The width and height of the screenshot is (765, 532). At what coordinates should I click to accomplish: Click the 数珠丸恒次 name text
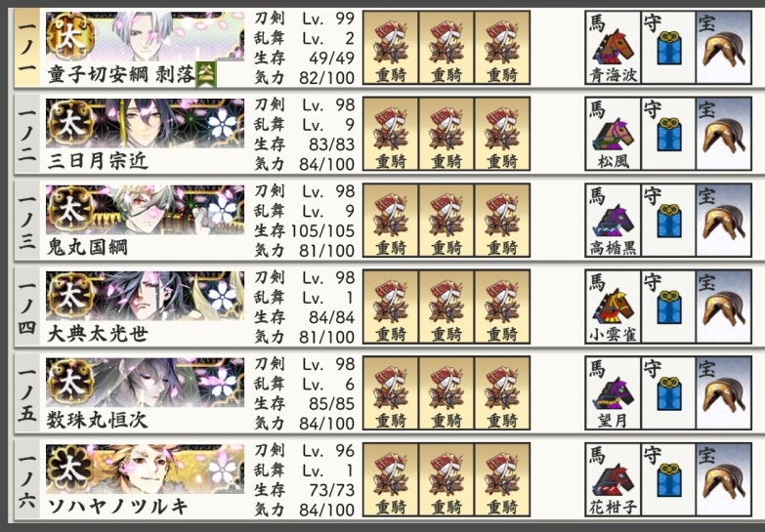[x=97, y=420]
